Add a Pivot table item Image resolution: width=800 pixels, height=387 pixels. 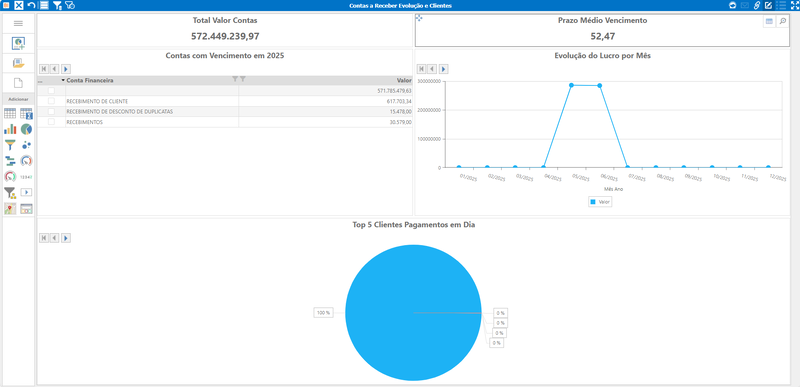coord(27,113)
